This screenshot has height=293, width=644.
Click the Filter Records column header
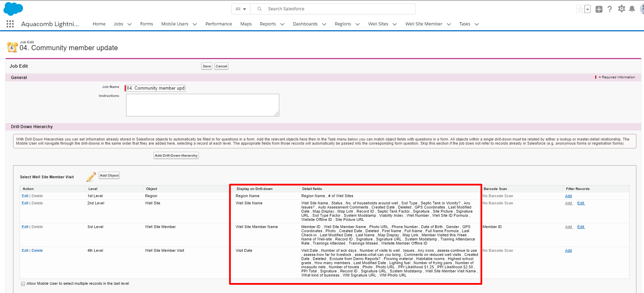click(578, 189)
